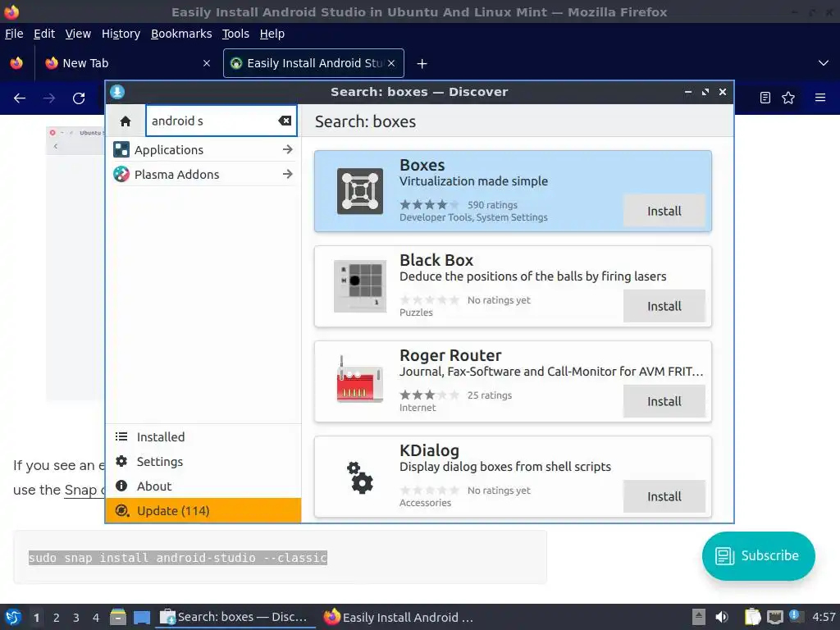Open the taskbar start menu launcher

(13, 617)
